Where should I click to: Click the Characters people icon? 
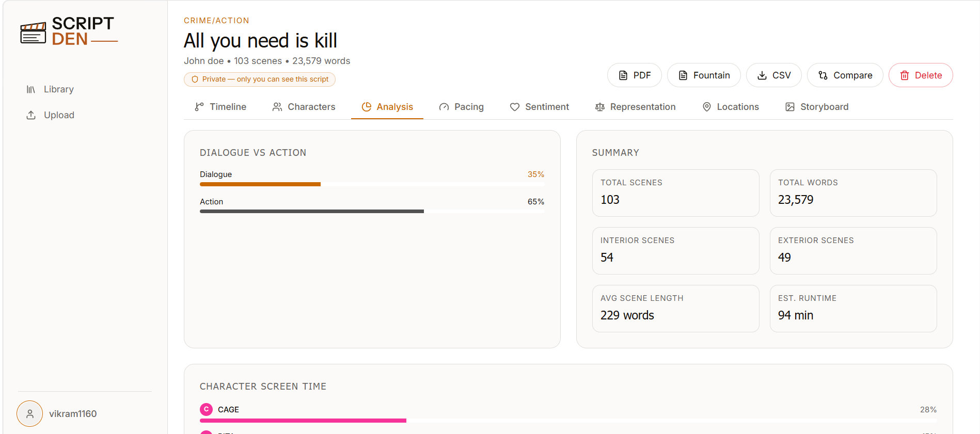point(277,107)
